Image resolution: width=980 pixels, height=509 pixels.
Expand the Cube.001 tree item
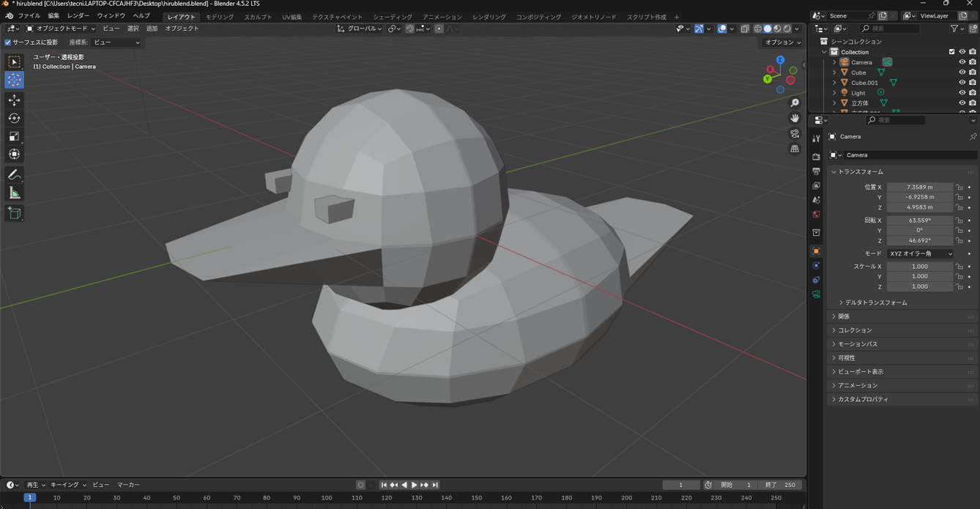[x=834, y=83]
